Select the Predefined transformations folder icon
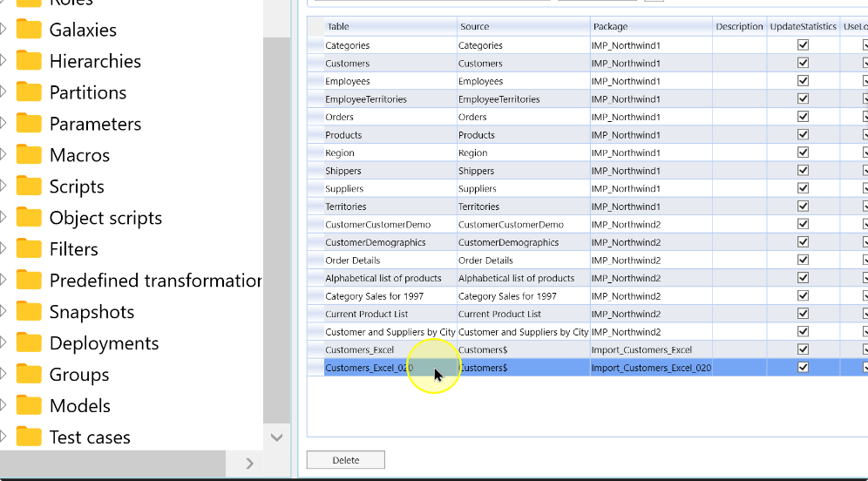Screen dimensions: 868x481 [29, 280]
